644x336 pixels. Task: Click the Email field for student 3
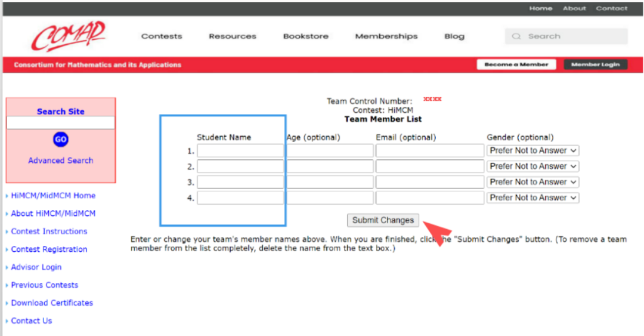point(429,182)
